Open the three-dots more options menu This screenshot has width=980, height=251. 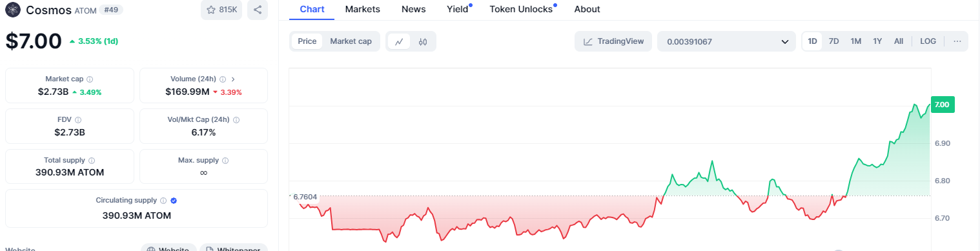(x=957, y=41)
